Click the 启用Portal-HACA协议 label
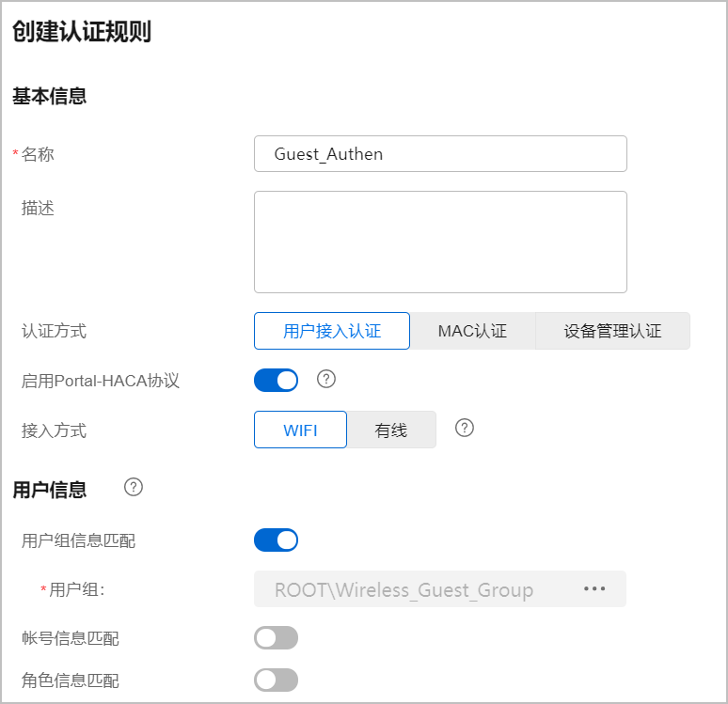 (x=101, y=381)
